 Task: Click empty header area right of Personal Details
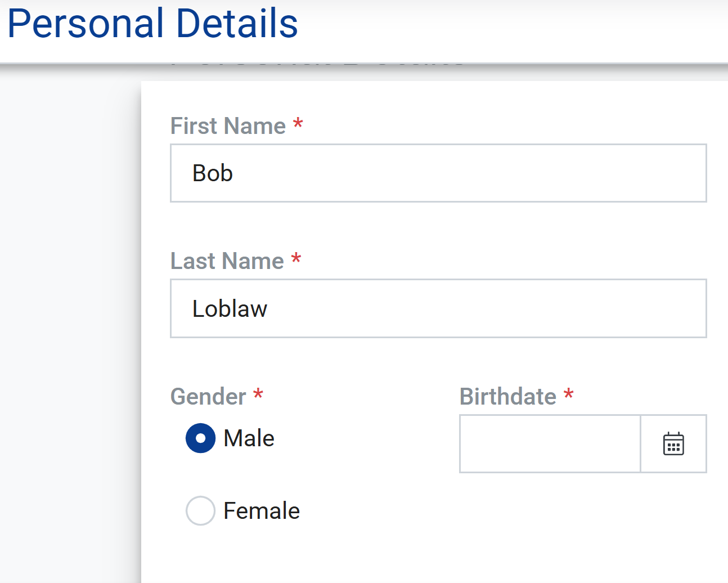click(506, 28)
